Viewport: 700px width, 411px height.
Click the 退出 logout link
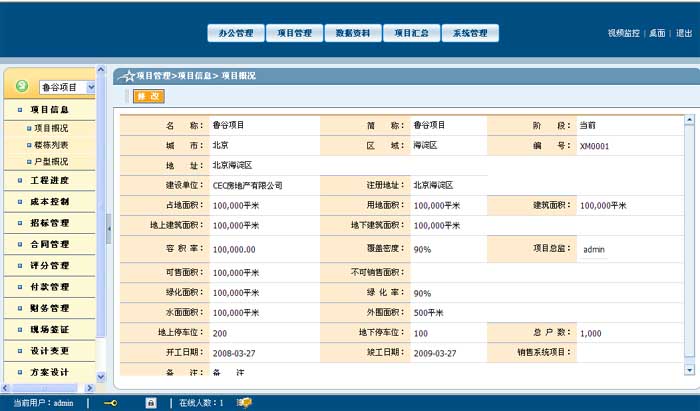[x=684, y=33]
